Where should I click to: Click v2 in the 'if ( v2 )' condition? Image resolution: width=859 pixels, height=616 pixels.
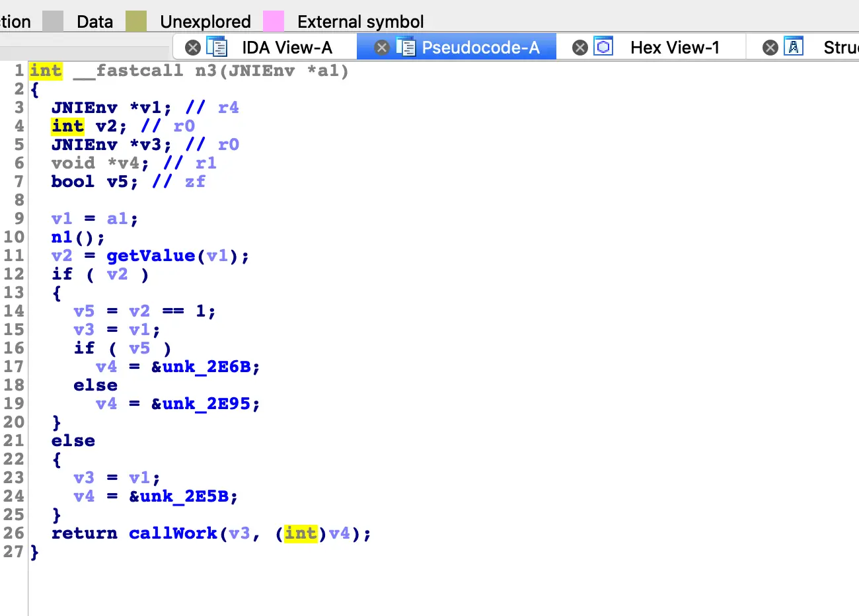(x=117, y=274)
